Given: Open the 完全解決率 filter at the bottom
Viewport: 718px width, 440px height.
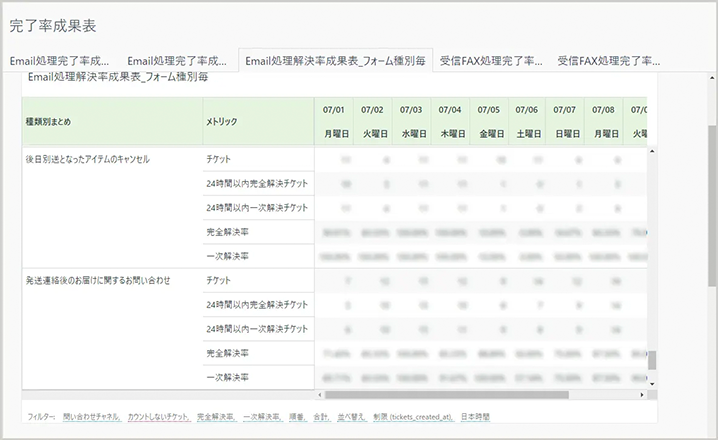Looking at the screenshot, I should (x=215, y=415).
